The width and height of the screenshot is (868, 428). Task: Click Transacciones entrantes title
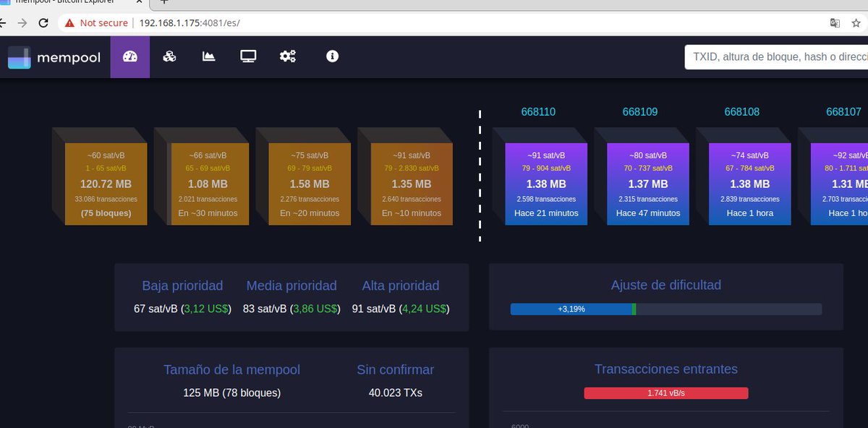coord(666,369)
